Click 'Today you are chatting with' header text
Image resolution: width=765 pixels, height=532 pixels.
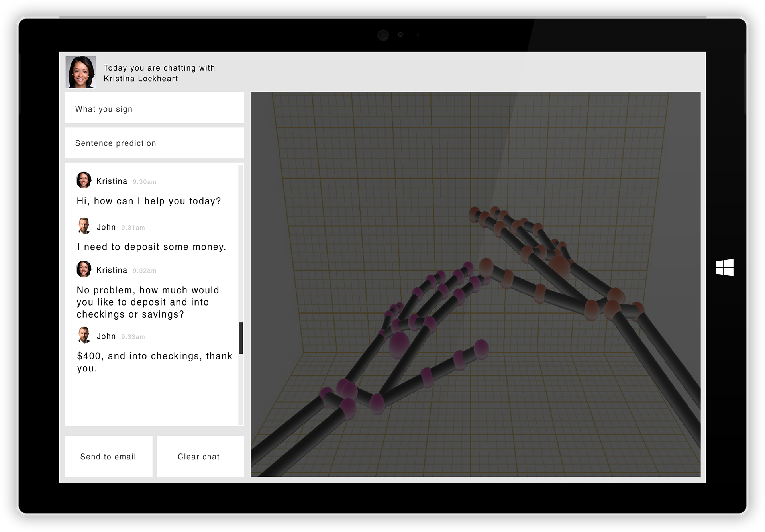click(159, 68)
